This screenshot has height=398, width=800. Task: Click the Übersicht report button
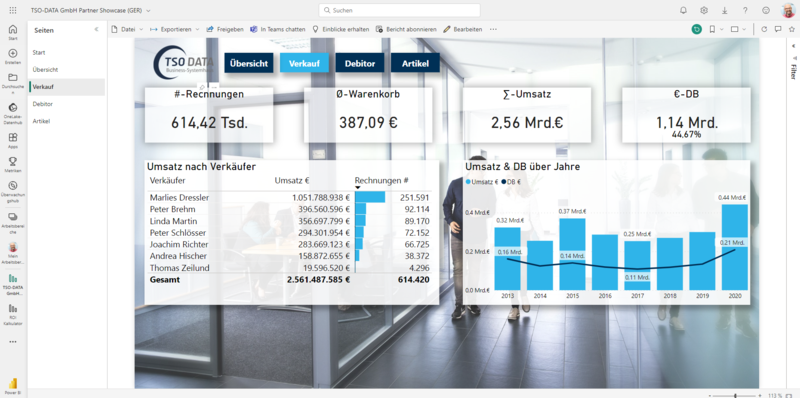coord(249,63)
